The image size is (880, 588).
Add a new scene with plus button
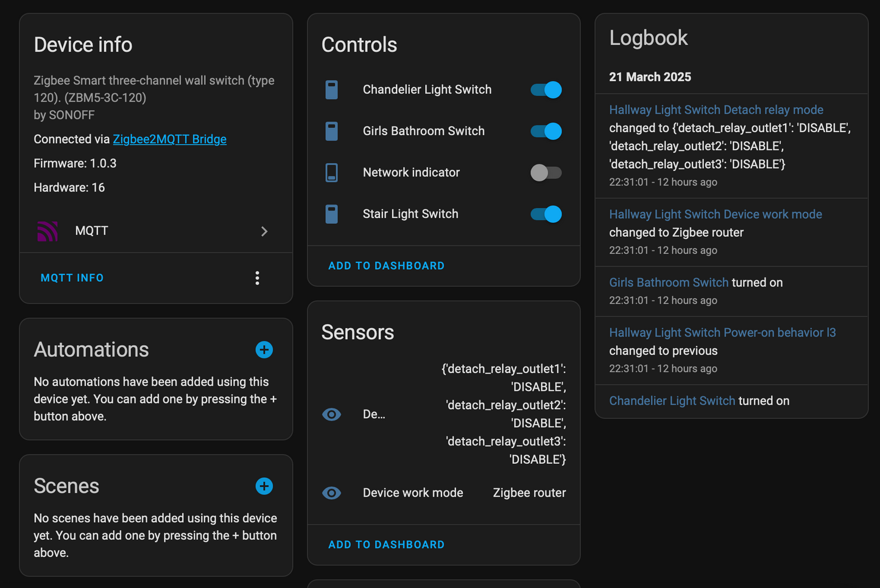click(x=264, y=486)
